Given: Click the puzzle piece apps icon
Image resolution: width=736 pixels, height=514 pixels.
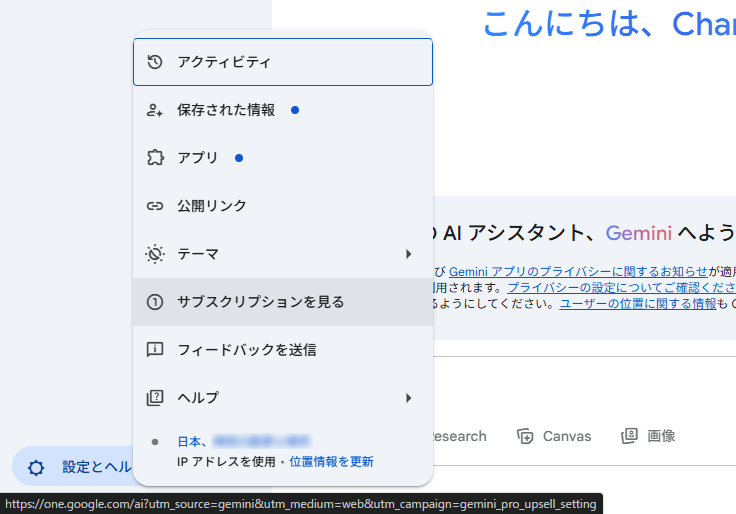Looking at the screenshot, I should click(155, 158).
